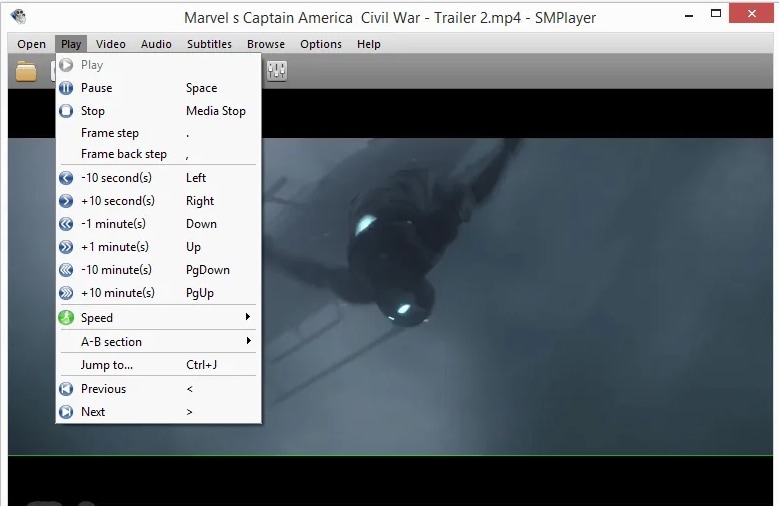Image resolution: width=779 pixels, height=506 pixels.
Task: Select -1 minute(s) menu entry
Action: pyautogui.click(x=158, y=224)
